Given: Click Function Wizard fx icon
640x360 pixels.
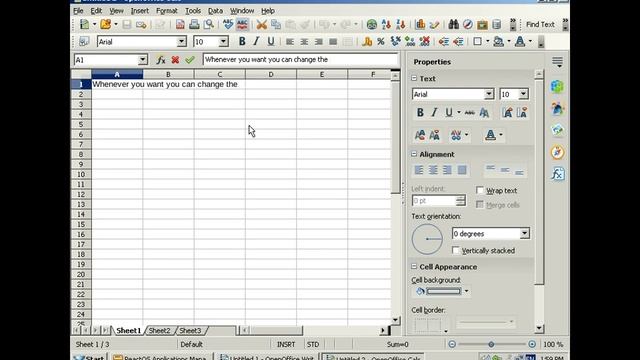Looking at the screenshot, I should (161, 60).
